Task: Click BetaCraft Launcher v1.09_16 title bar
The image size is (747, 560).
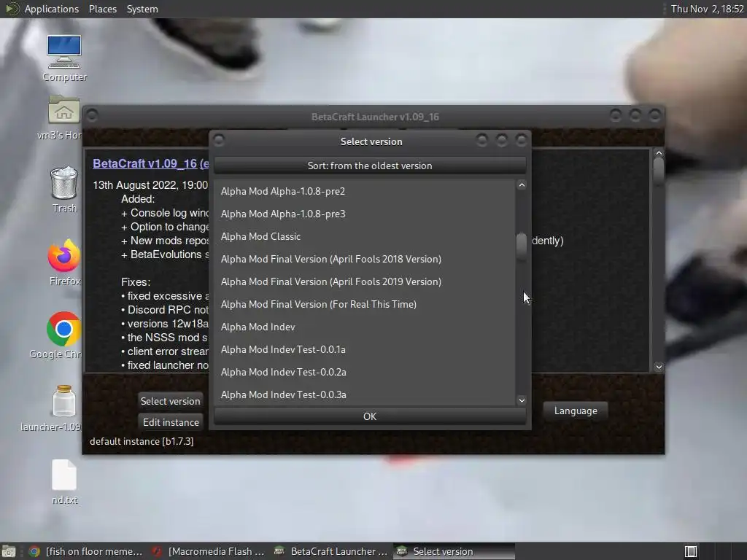Action: (x=375, y=116)
